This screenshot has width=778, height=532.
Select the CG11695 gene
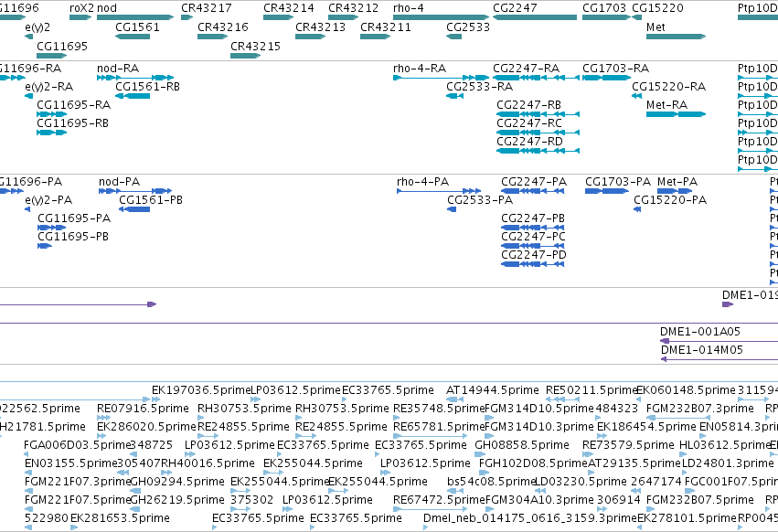pos(51,56)
